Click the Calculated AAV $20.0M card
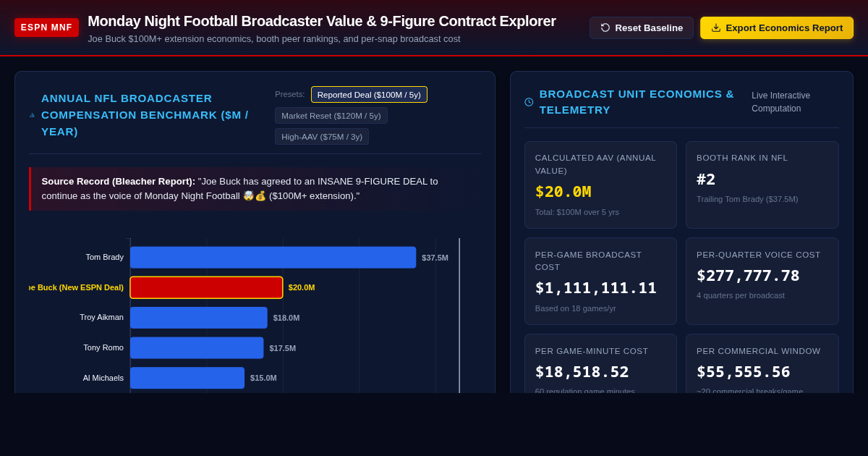Screen dimensions: 868x456 tap(600, 185)
